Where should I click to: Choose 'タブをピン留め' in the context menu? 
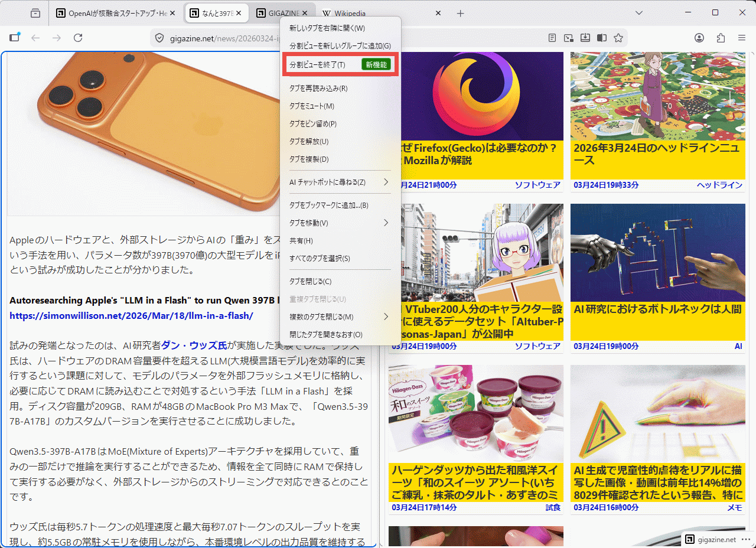pyautogui.click(x=313, y=123)
